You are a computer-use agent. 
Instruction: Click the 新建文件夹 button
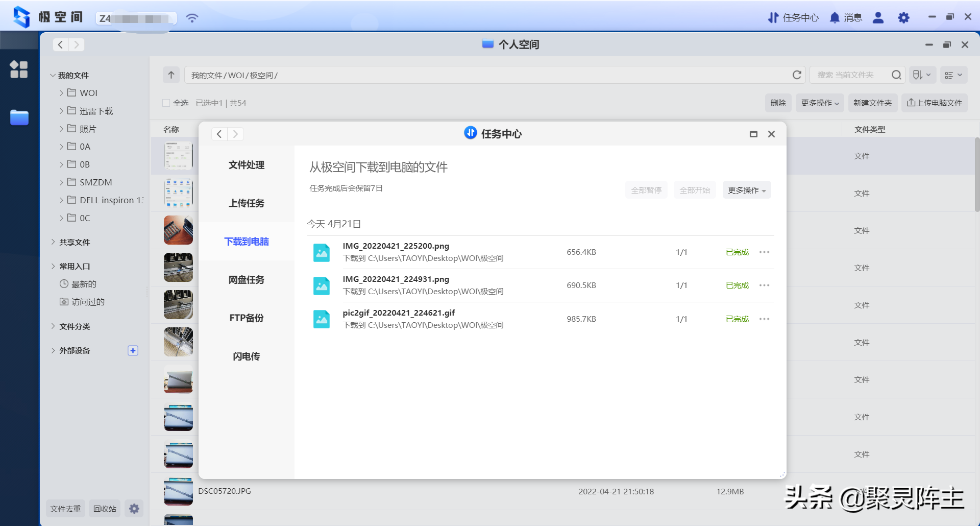[x=873, y=103]
